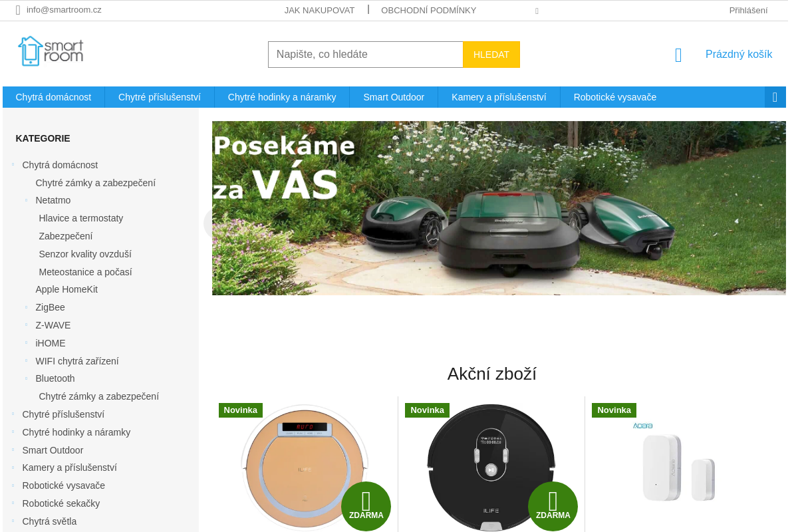This screenshot has width=798, height=532.
Task: Open the Přihlášení login link
Action: point(748,10)
